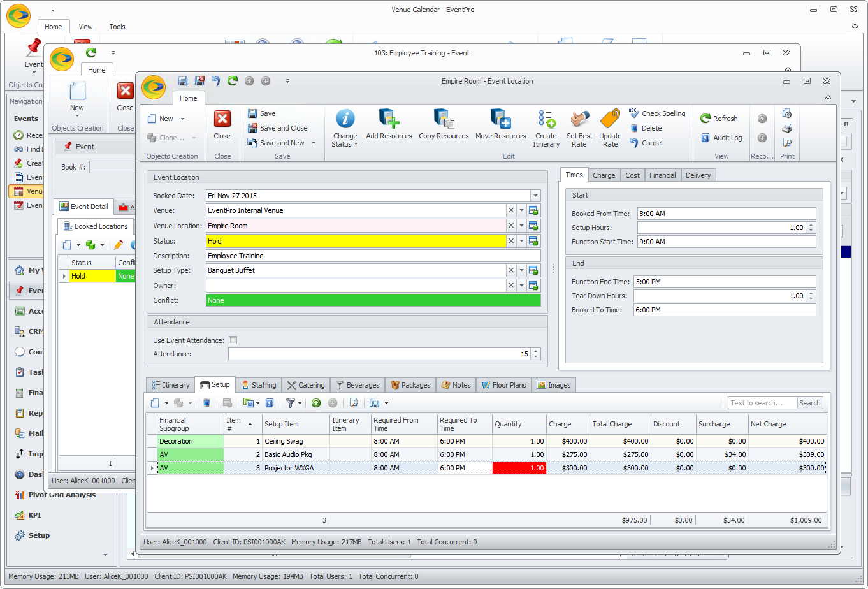Switch to Delivery tab

pos(698,175)
